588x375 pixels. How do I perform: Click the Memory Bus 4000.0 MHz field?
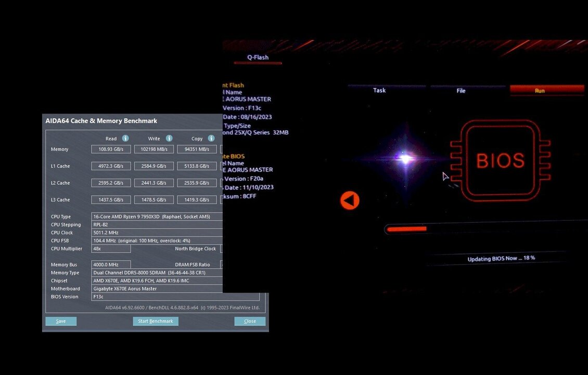click(x=111, y=265)
